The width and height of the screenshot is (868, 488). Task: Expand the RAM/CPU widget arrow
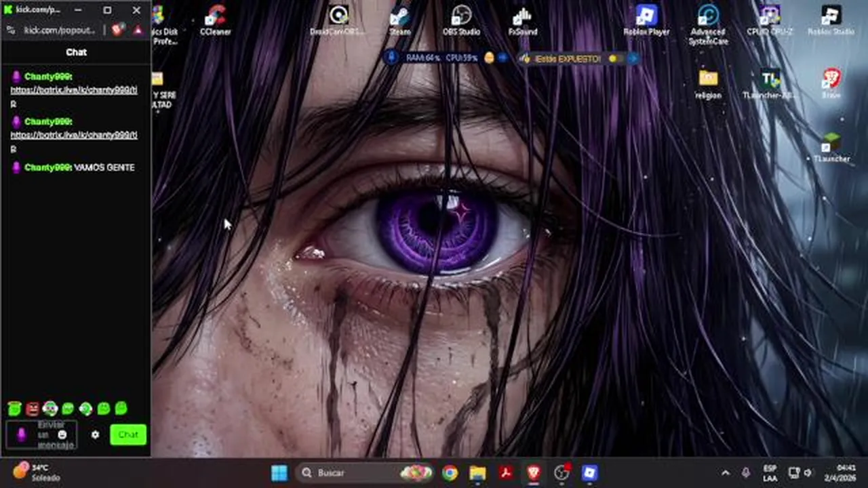point(502,58)
